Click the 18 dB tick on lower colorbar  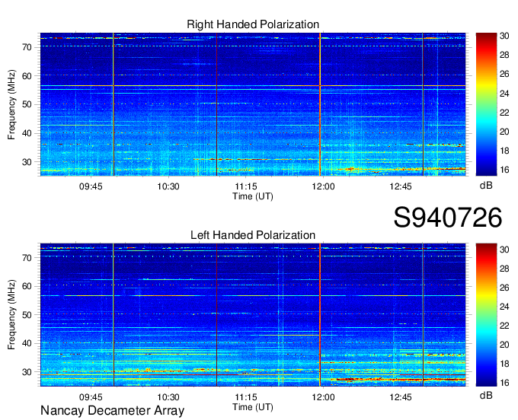(504, 364)
